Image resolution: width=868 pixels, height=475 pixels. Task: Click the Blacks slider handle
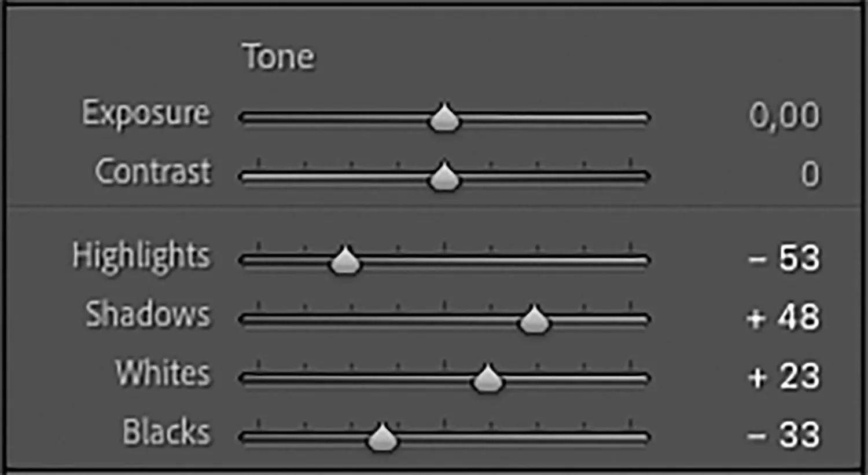[x=382, y=437]
